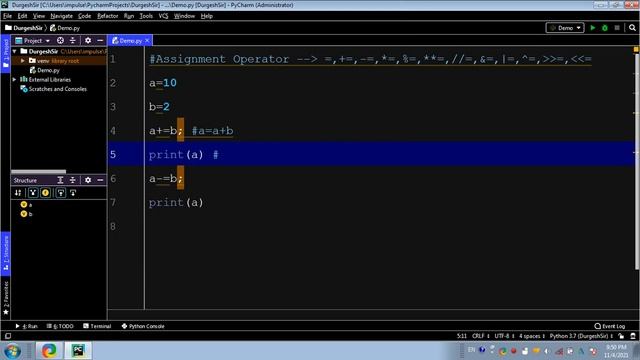Viewport: 640px width, 360px height.
Task: Click PyCharm icon in Windows taskbar
Action: [x=78, y=351]
